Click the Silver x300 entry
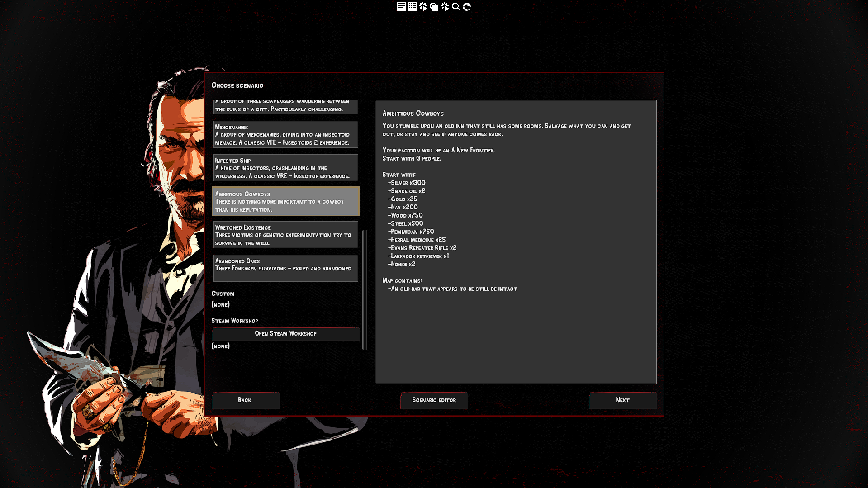Viewport: 868px width, 488px height. 408,183
